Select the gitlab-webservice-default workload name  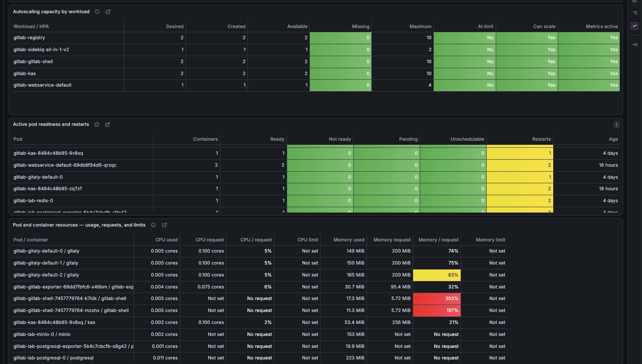coord(43,85)
